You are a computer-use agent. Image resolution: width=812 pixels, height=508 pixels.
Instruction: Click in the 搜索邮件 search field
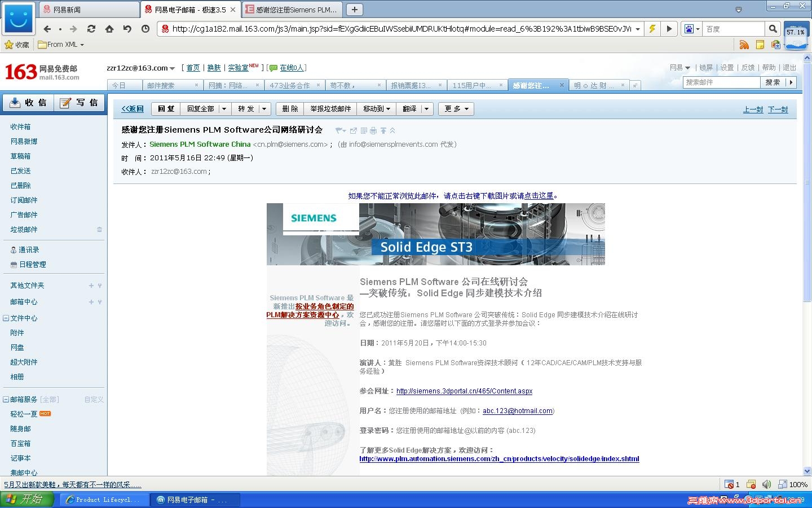point(721,82)
